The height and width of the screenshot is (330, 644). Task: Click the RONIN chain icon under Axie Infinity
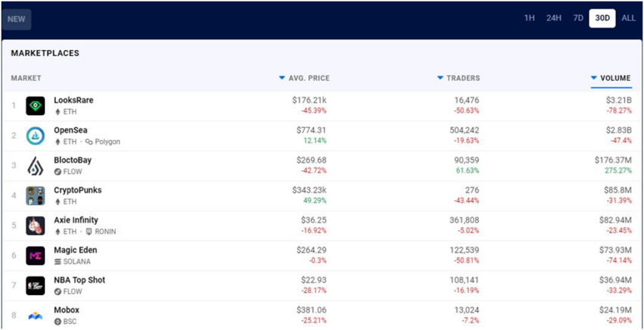pyautogui.click(x=89, y=232)
